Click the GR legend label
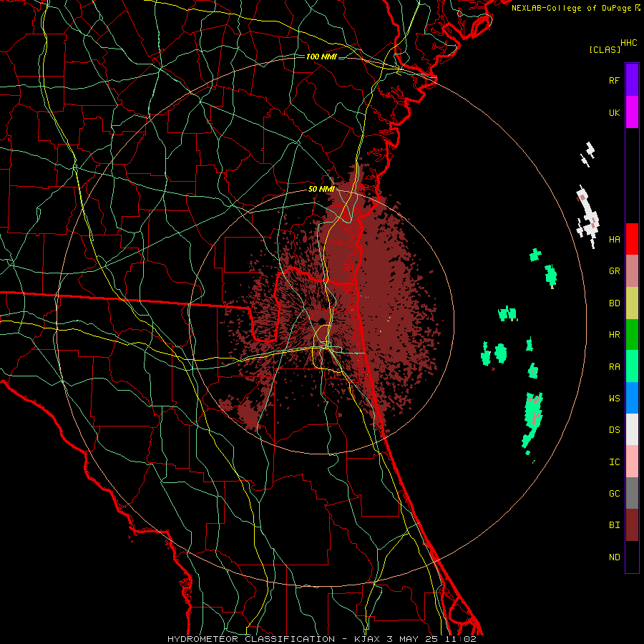644x644 pixels. pyautogui.click(x=614, y=271)
